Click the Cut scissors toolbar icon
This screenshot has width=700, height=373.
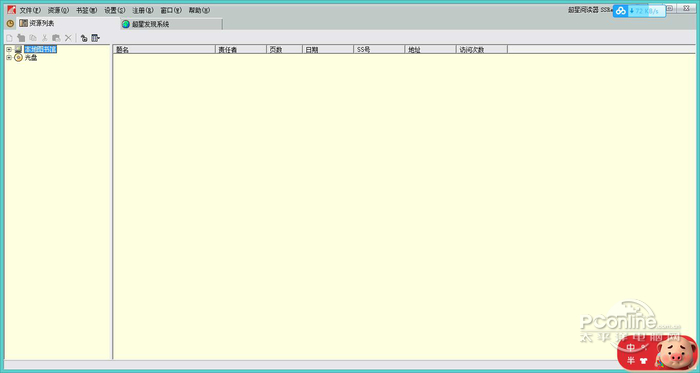pyautogui.click(x=45, y=38)
